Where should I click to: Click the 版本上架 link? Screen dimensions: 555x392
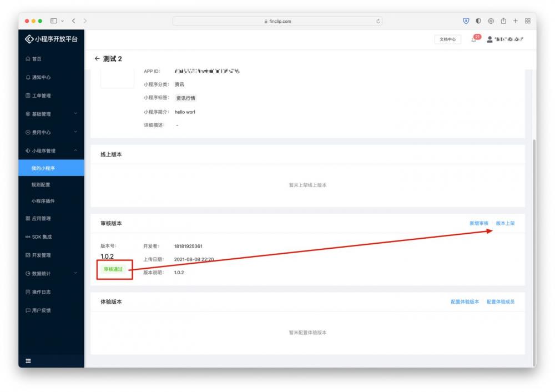[x=505, y=223]
